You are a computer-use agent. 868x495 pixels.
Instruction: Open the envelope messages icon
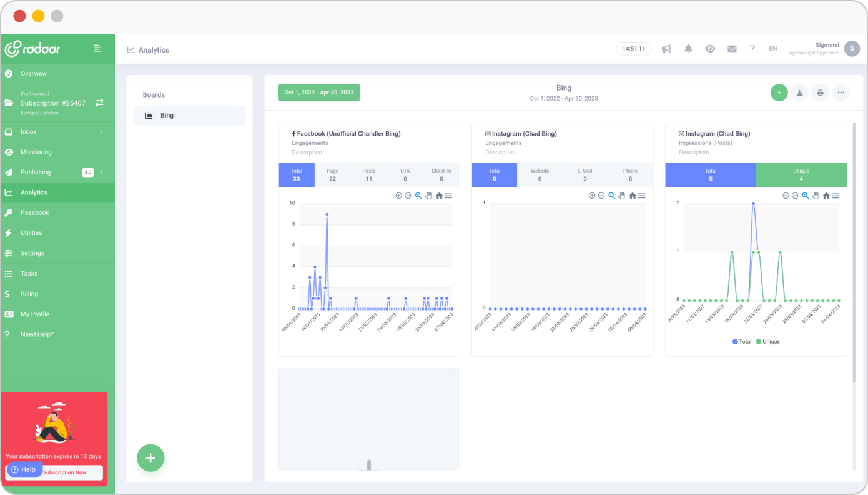(732, 49)
